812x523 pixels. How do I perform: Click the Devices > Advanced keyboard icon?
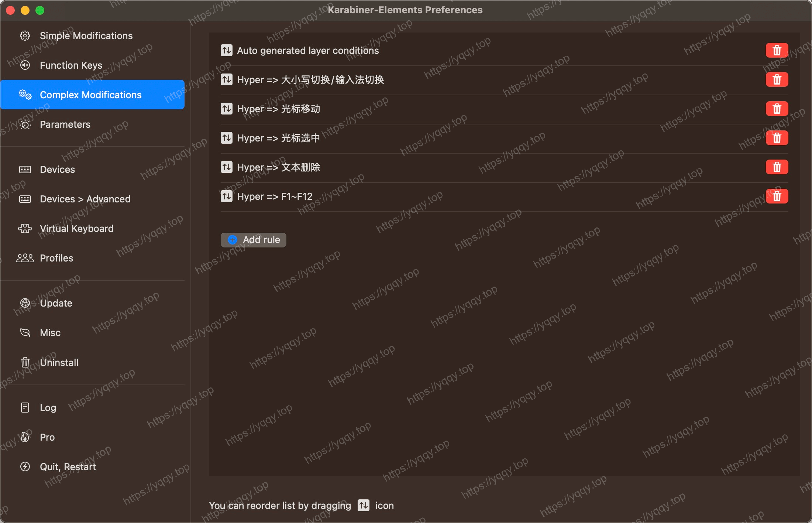click(x=25, y=199)
